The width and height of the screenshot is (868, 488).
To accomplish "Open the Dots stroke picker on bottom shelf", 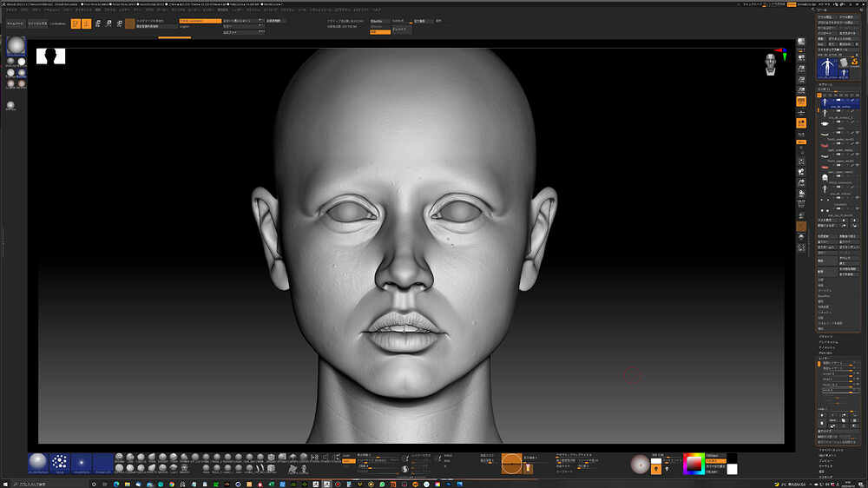I will click(x=59, y=463).
